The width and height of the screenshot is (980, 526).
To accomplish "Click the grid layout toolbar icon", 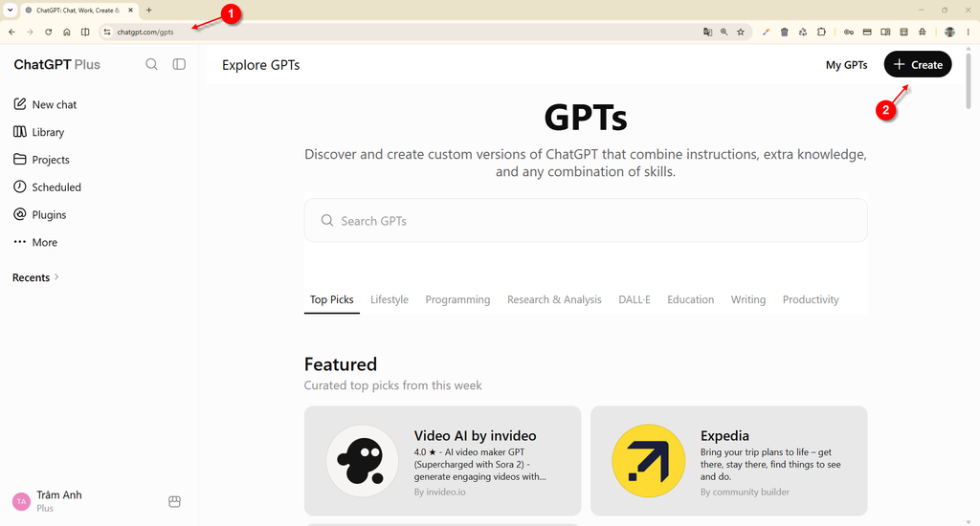I will 903,32.
